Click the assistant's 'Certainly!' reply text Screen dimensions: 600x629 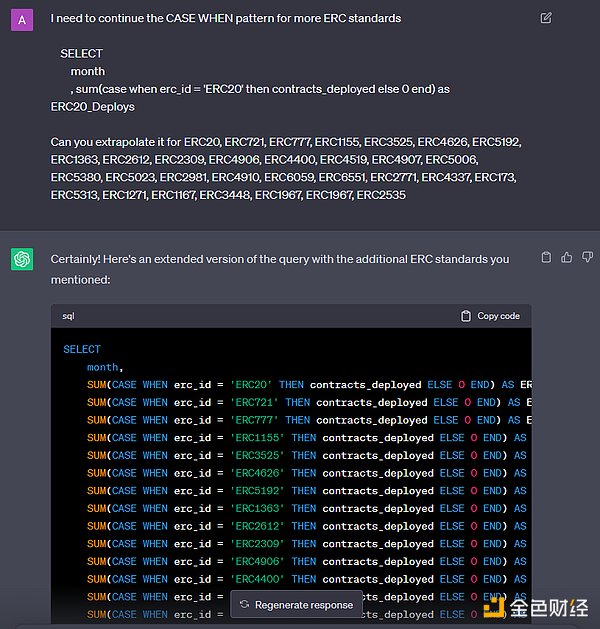[x=280, y=259]
